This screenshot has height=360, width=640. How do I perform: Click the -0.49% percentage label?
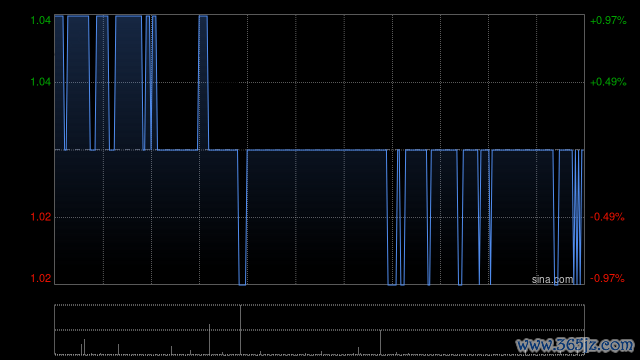(607, 217)
